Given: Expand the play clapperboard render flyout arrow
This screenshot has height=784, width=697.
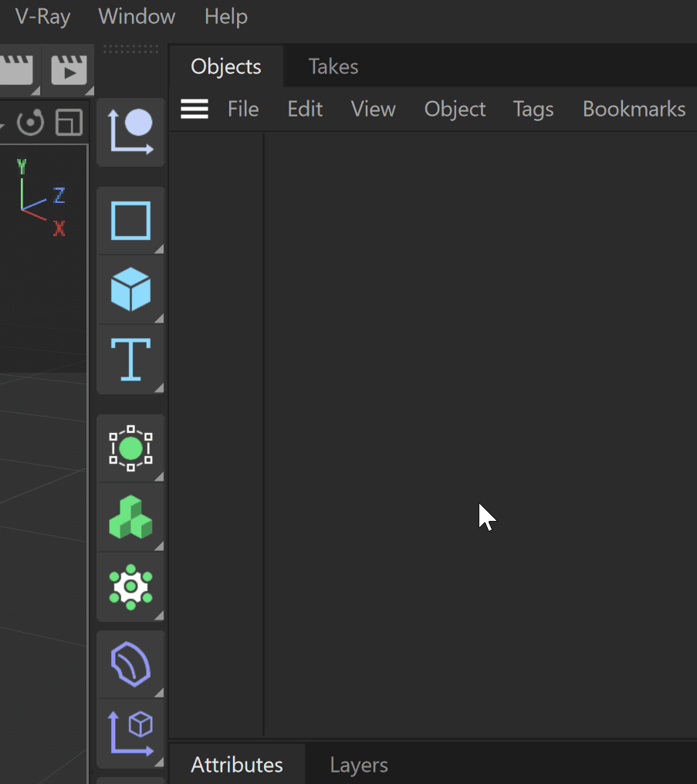Looking at the screenshot, I should [90, 91].
